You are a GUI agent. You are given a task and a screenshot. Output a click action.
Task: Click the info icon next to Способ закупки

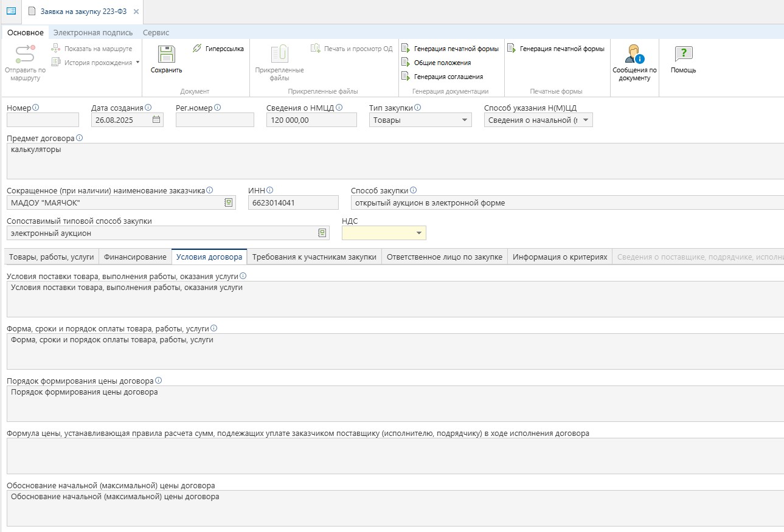[414, 190]
